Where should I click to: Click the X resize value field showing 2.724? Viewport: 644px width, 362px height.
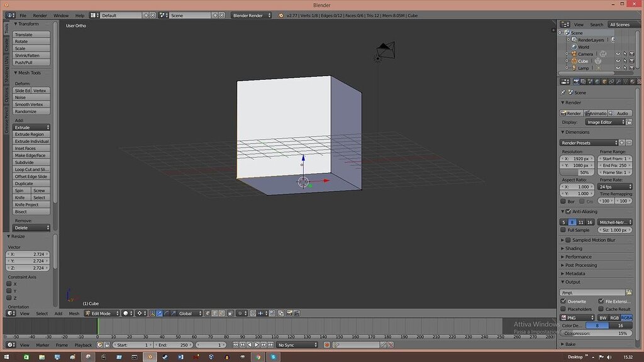tap(28, 253)
